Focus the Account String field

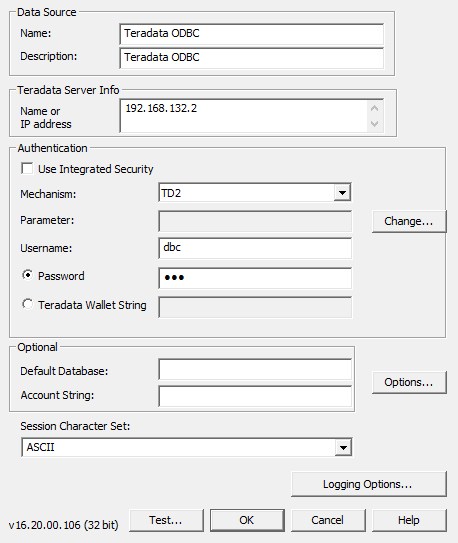[x=255, y=396]
